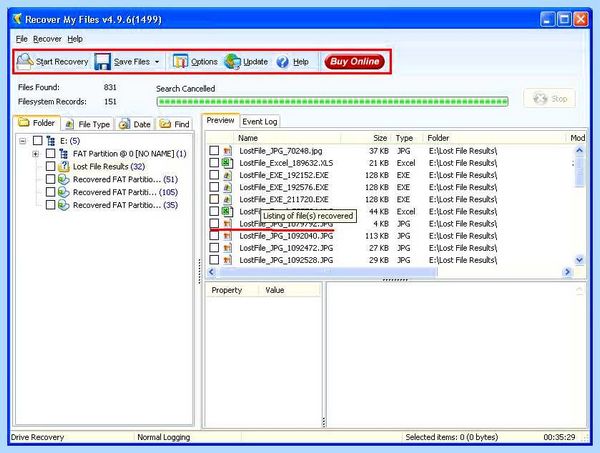The width and height of the screenshot is (600, 453).
Task: Click the Update globe icon
Action: pyautogui.click(x=232, y=62)
